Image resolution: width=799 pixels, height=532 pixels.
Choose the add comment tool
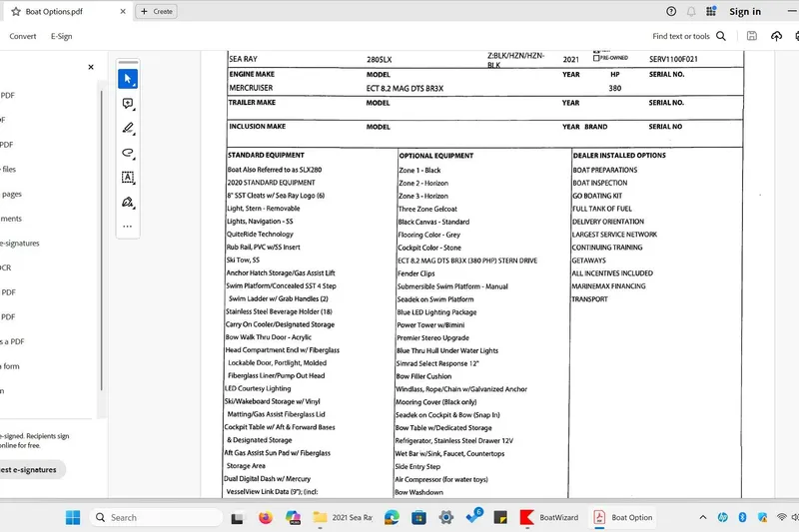click(x=128, y=104)
